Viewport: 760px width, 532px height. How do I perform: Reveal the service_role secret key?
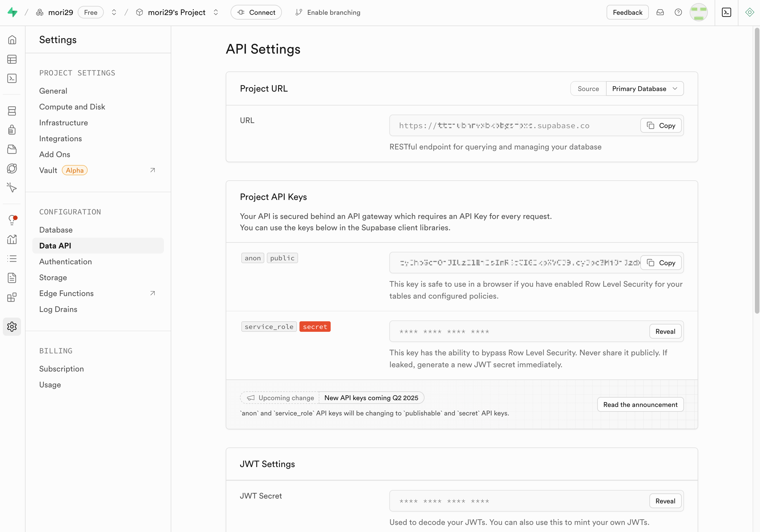pos(665,332)
